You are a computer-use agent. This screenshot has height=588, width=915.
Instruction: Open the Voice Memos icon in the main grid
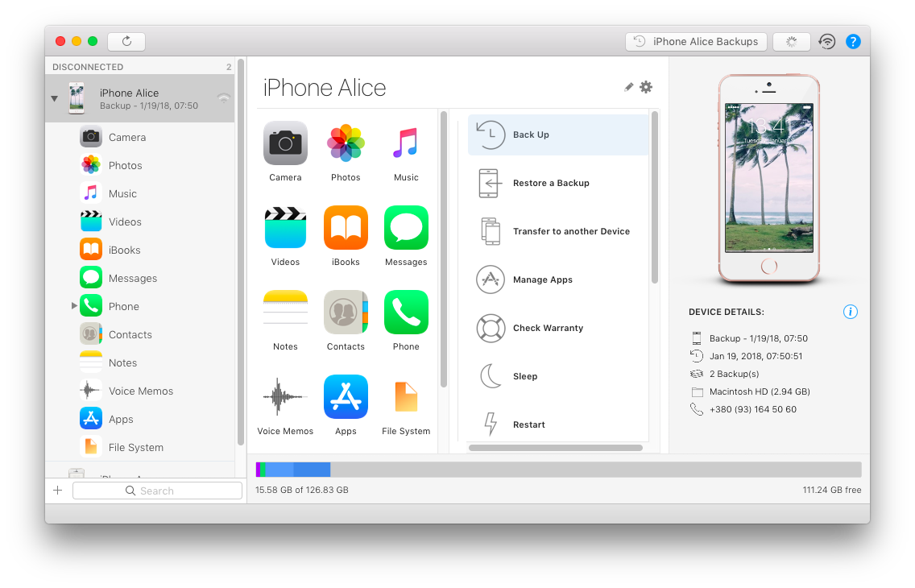[285, 396]
